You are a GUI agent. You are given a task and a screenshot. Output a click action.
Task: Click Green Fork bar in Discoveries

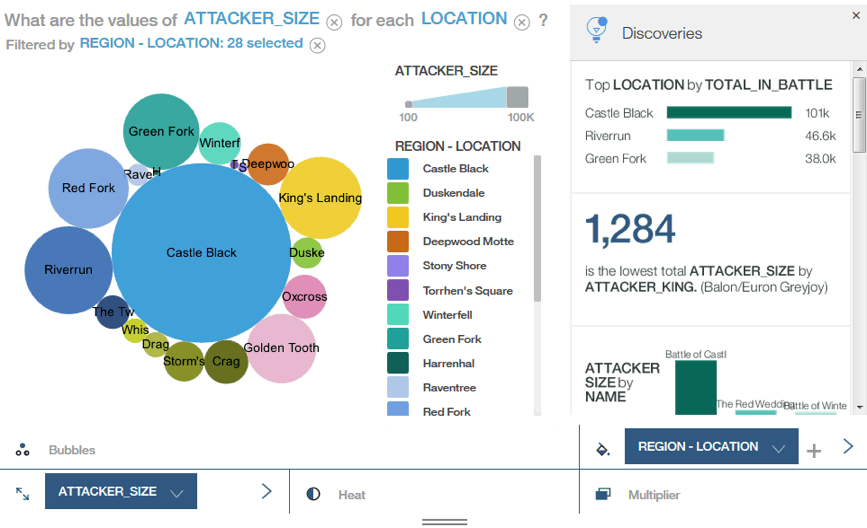pyautogui.click(x=691, y=158)
